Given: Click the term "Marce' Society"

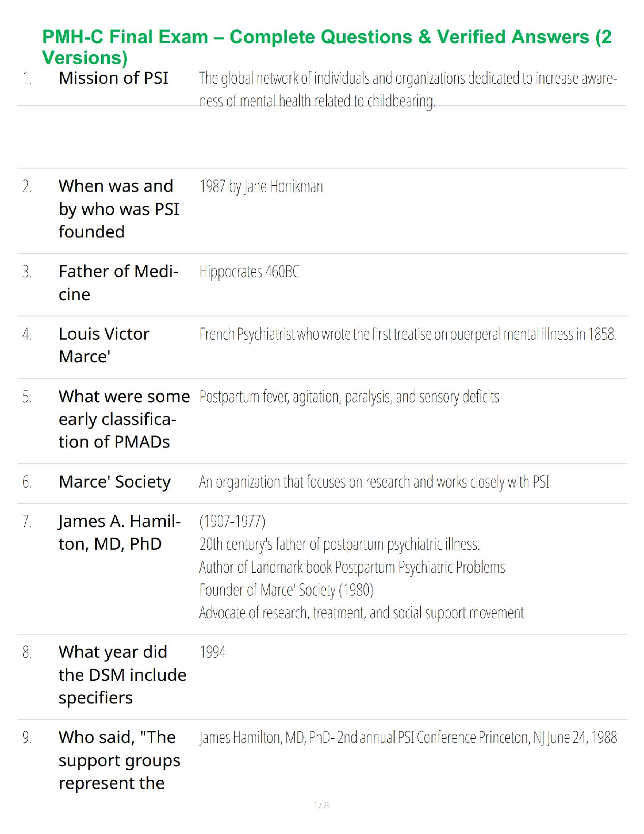Looking at the screenshot, I should coord(115,482).
